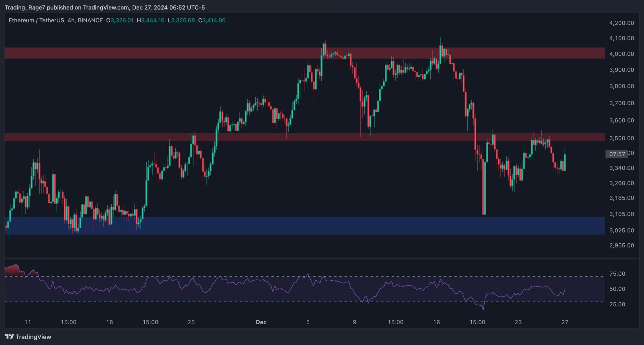Click the high price H3,444.16 value

[150, 20]
